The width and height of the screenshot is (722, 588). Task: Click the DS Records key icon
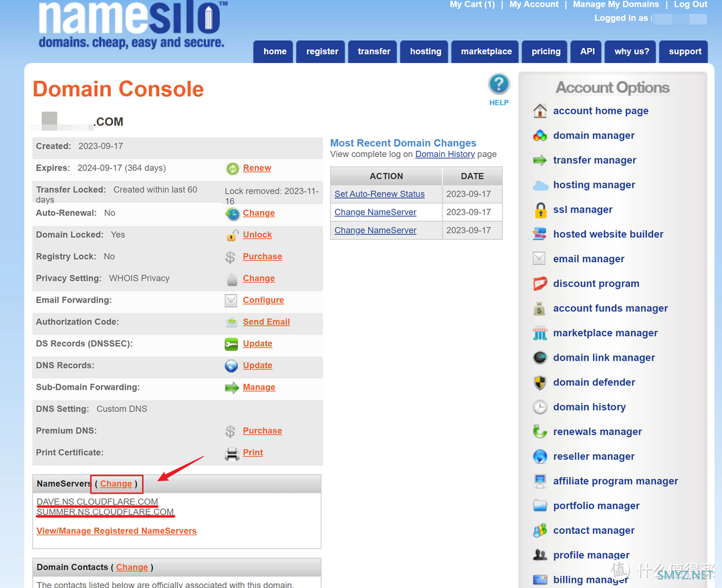tap(231, 344)
